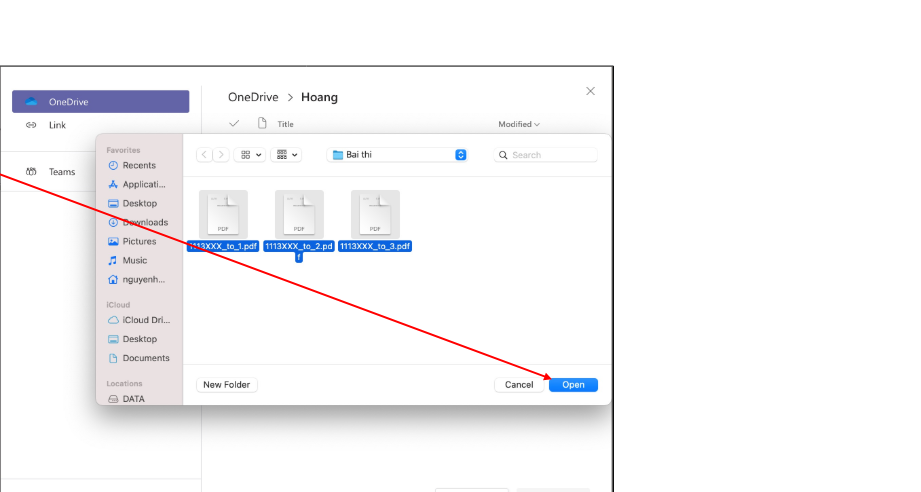Click the OneDrive cloud icon

pyautogui.click(x=31, y=102)
